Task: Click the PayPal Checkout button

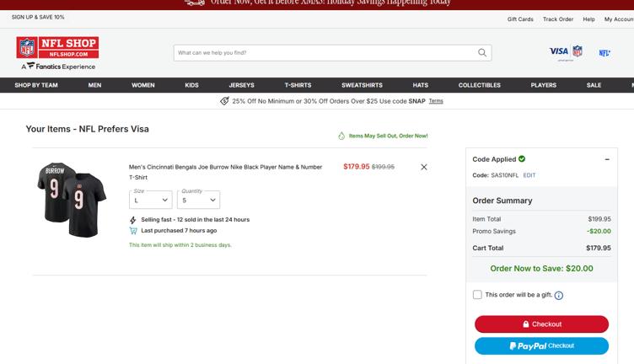Action: [541, 345]
